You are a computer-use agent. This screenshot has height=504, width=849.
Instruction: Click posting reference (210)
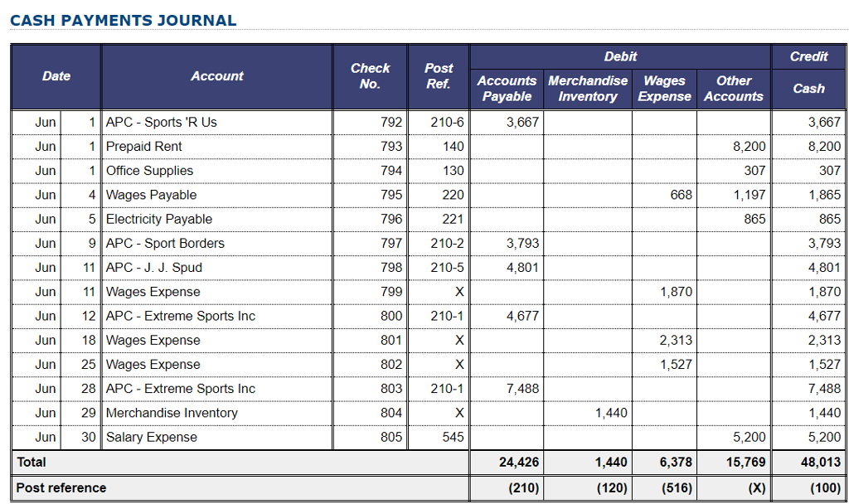(x=524, y=488)
